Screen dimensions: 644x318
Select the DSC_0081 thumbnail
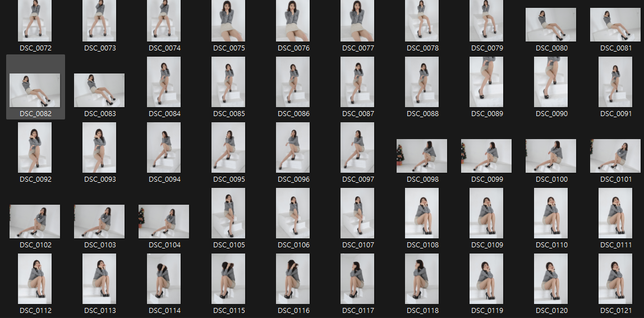615,25
